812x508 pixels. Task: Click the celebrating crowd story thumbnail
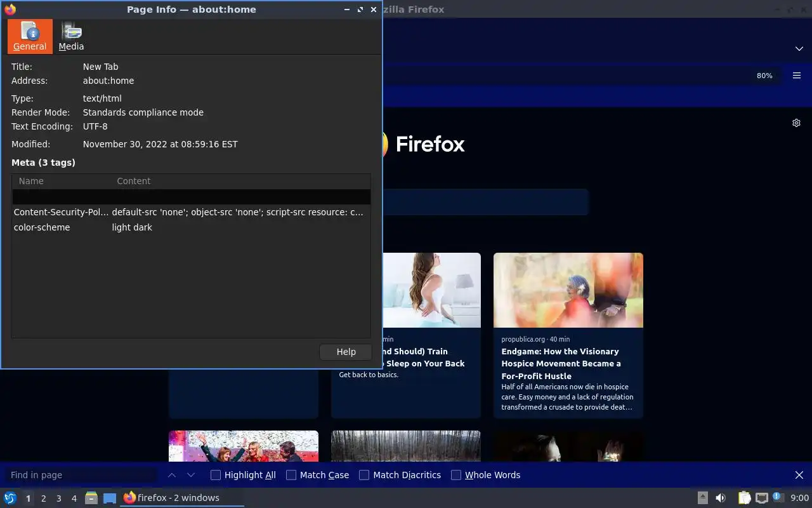coord(244,446)
